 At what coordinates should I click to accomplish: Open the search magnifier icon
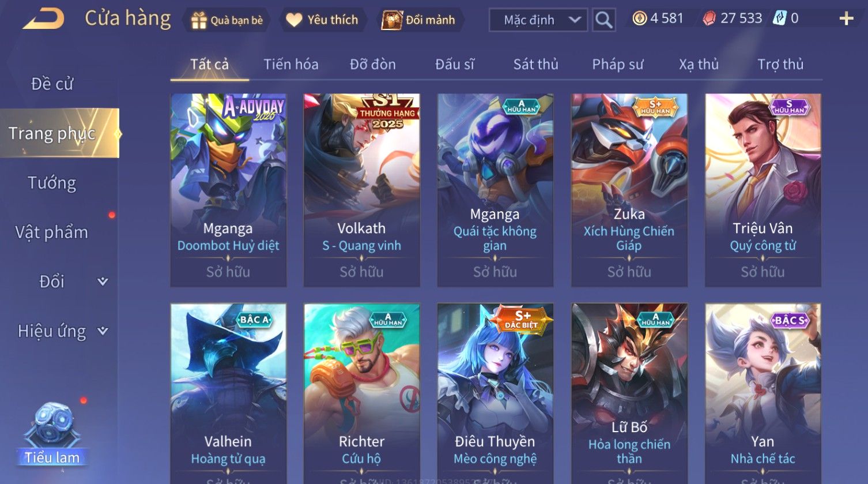click(x=603, y=20)
